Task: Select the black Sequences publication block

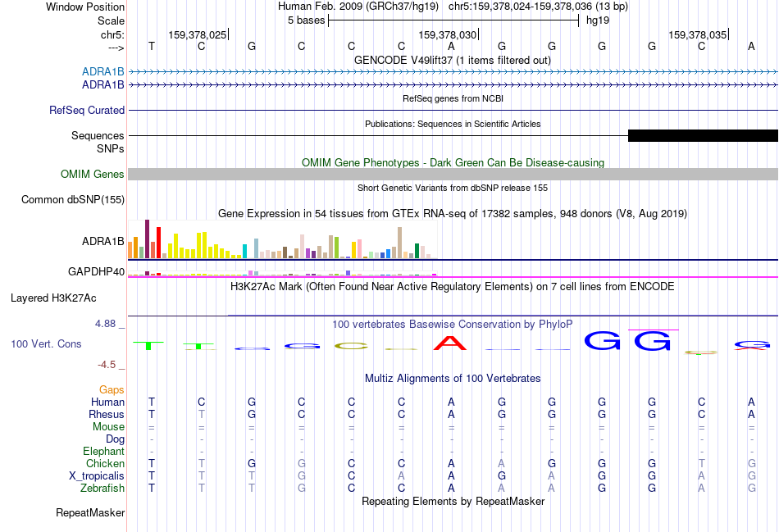Action: click(x=703, y=135)
